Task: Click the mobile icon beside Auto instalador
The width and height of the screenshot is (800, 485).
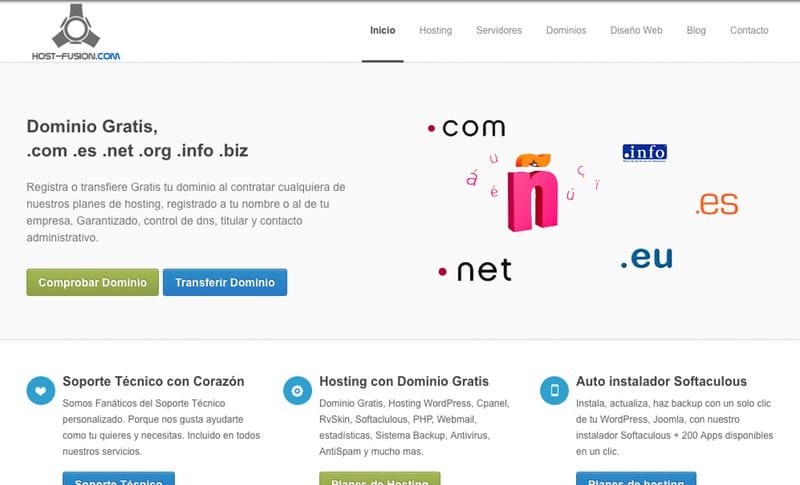Action: (x=553, y=390)
